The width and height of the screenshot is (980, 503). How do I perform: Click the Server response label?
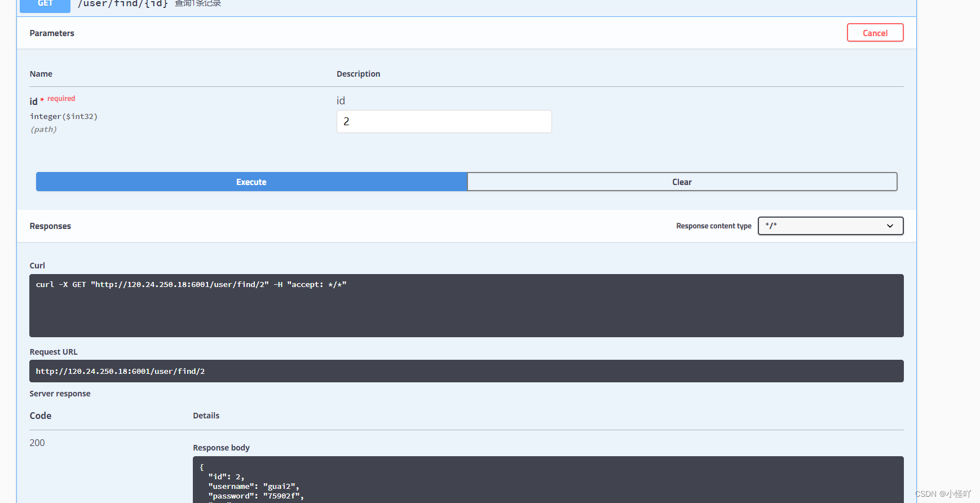point(60,394)
